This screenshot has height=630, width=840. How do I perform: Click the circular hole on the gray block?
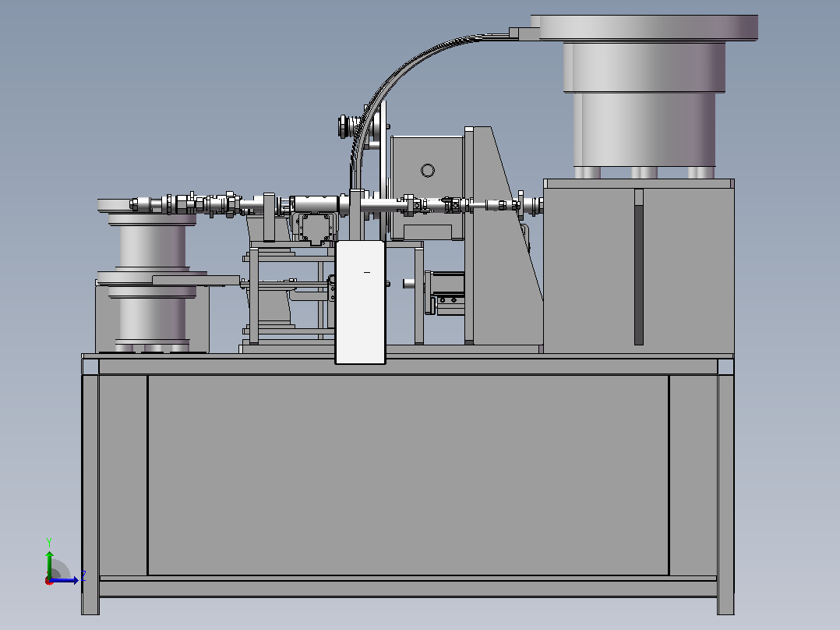pos(428,171)
